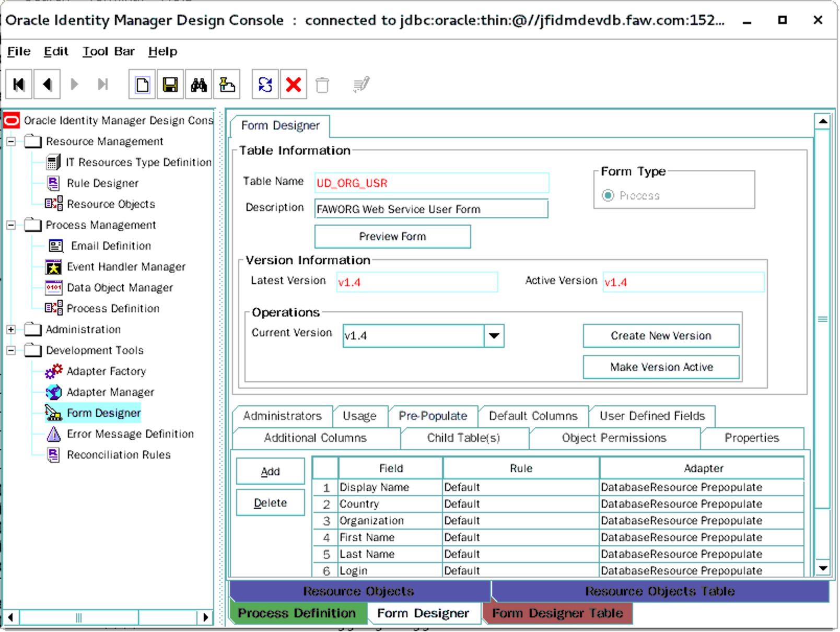This screenshot has width=840, height=632.
Task: Click the greyed pencil note icon
Action: (361, 84)
